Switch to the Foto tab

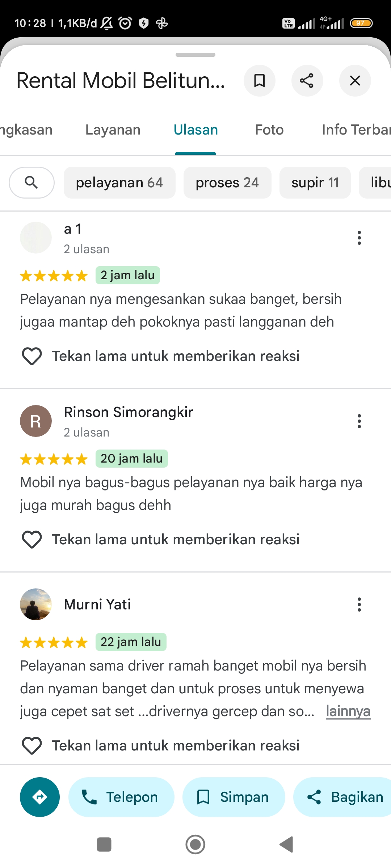pos(269,130)
